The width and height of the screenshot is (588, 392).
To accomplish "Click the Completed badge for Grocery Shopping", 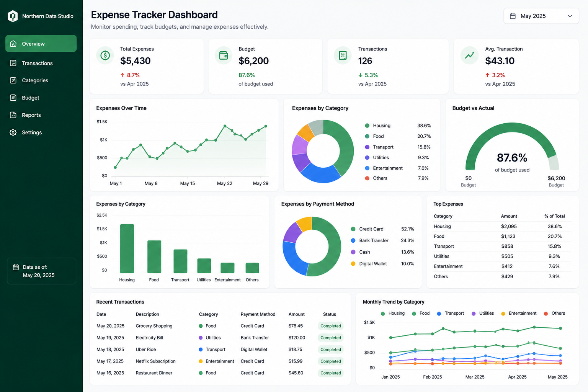I will click(x=331, y=326).
